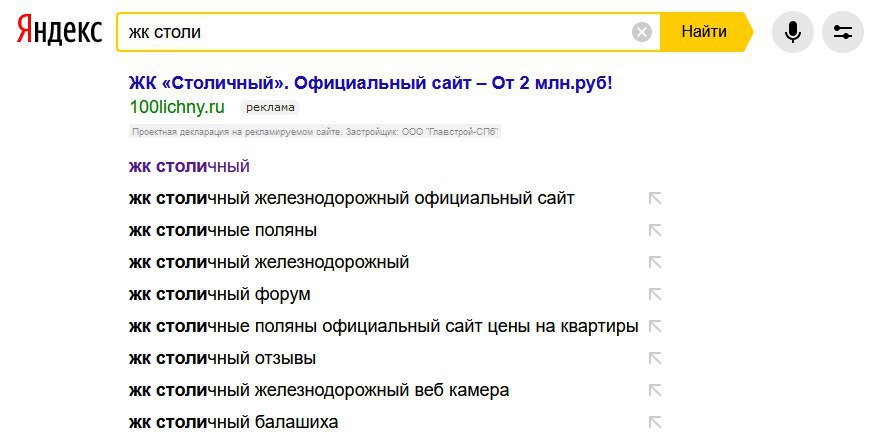870x443 pixels.
Task: Insert arrow beside 'цены на квартиры' suggestion
Action: coord(655,326)
